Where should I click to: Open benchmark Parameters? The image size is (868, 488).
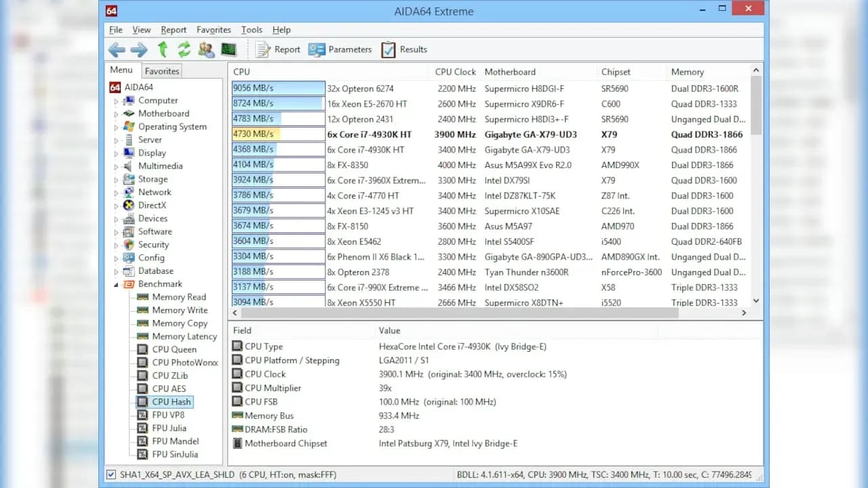click(x=340, y=49)
